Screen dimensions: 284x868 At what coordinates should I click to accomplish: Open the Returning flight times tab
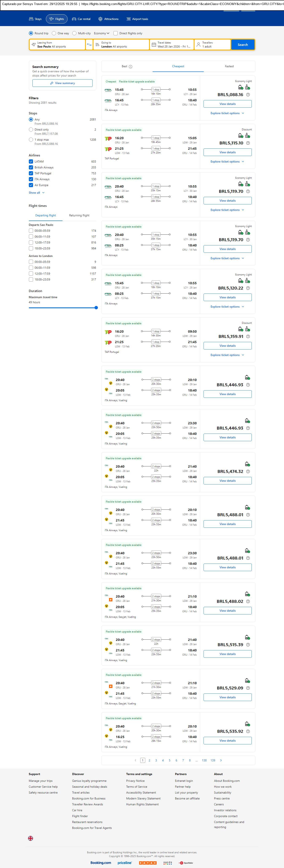(79, 215)
